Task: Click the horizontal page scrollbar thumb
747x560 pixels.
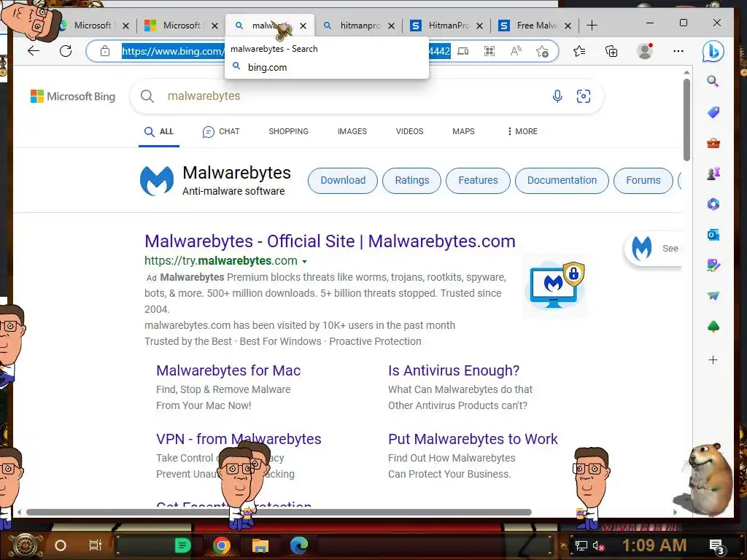Action: (x=279, y=513)
